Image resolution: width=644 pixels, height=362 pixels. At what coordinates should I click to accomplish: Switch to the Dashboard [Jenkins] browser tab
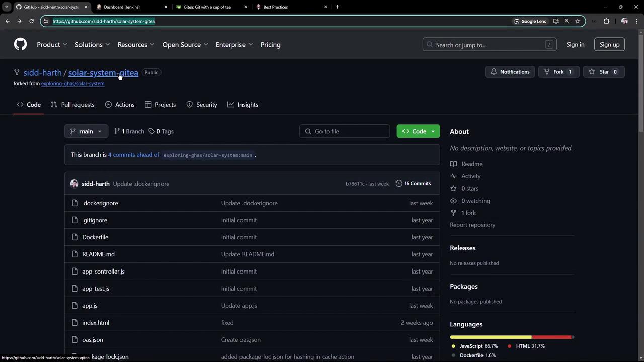click(x=131, y=7)
